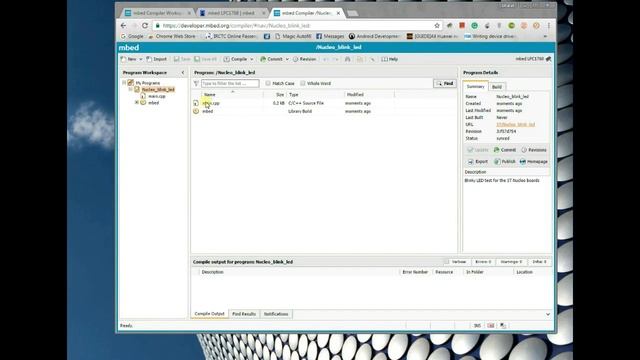The height and width of the screenshot is (360, 640).
Task: Click the Redo arrow icon in toolbar
Action: pos(335,59)
